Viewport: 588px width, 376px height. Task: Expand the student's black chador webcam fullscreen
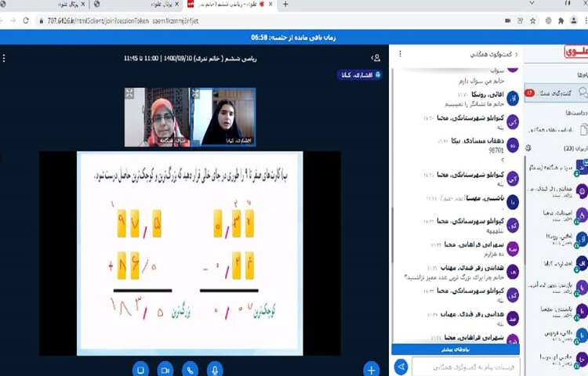pos(196,93)
